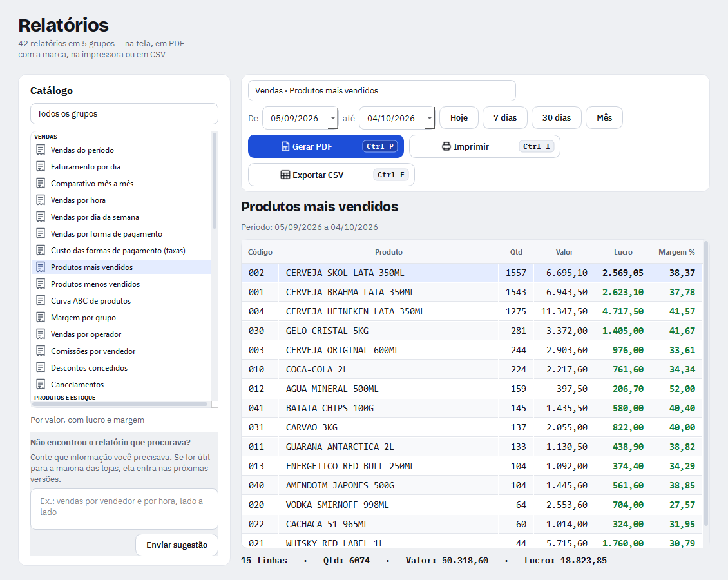Image resolution: width=728 pixels, height=580 pixels.
Task: Focus the report suggestion text box
Action: 124,509
